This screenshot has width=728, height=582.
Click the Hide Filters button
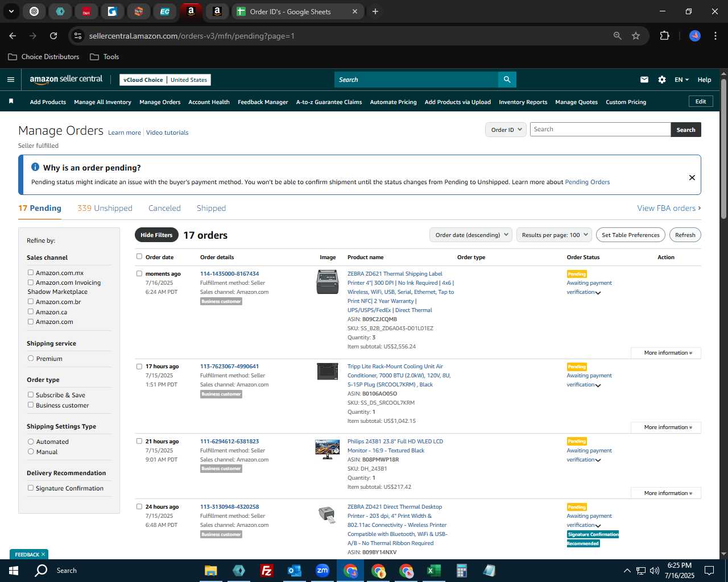coord(156,235)
